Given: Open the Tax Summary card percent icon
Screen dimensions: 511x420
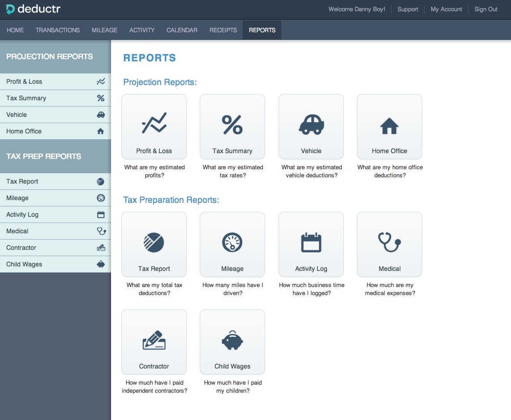Looking at the screenshot, I should [232, 124].
